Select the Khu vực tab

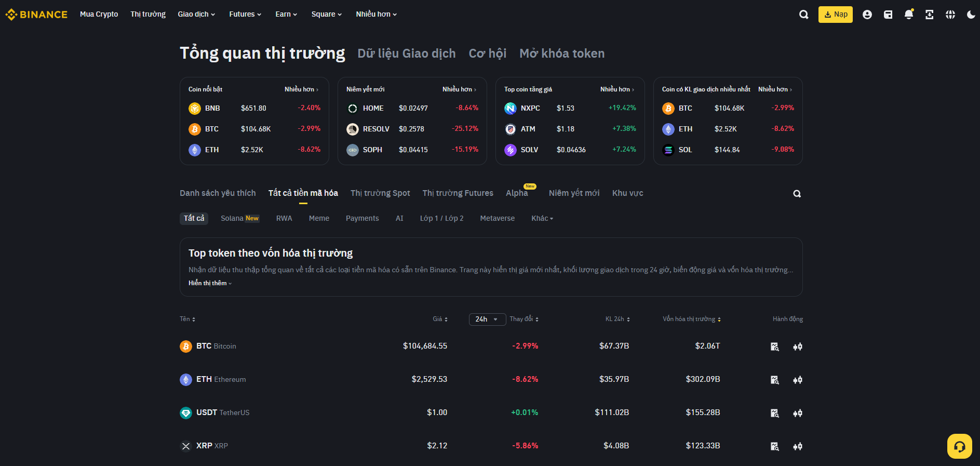point(628,193)
